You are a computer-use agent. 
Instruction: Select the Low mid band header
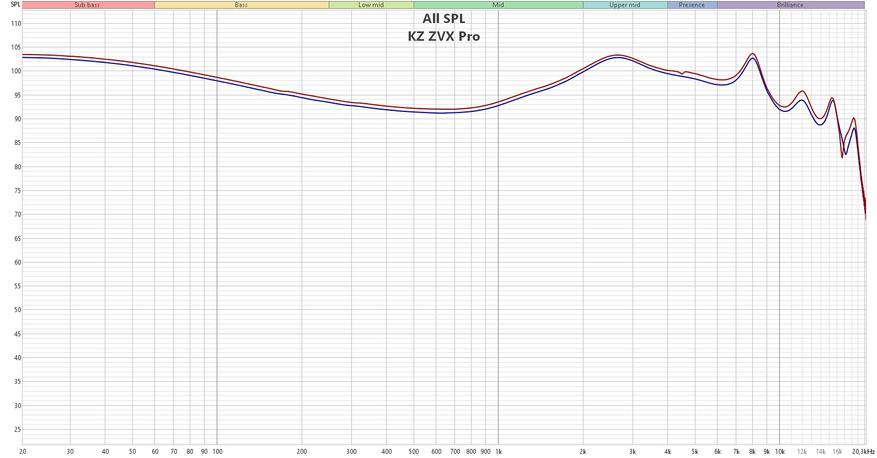[371, 4]
